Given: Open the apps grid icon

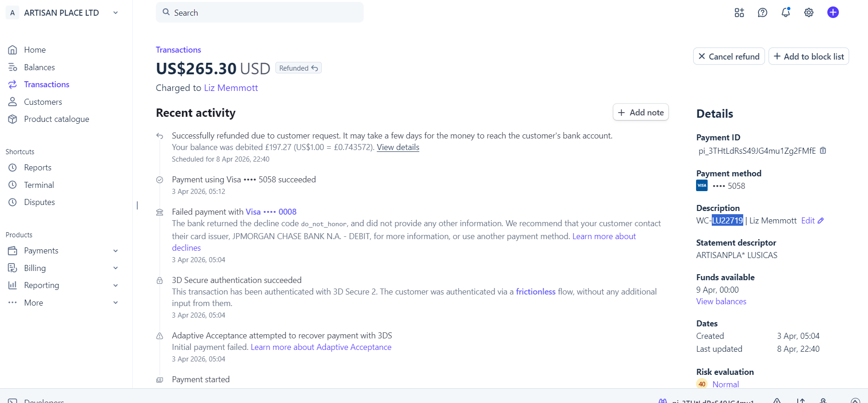Looking at the screenshot, I should point(739,13).
